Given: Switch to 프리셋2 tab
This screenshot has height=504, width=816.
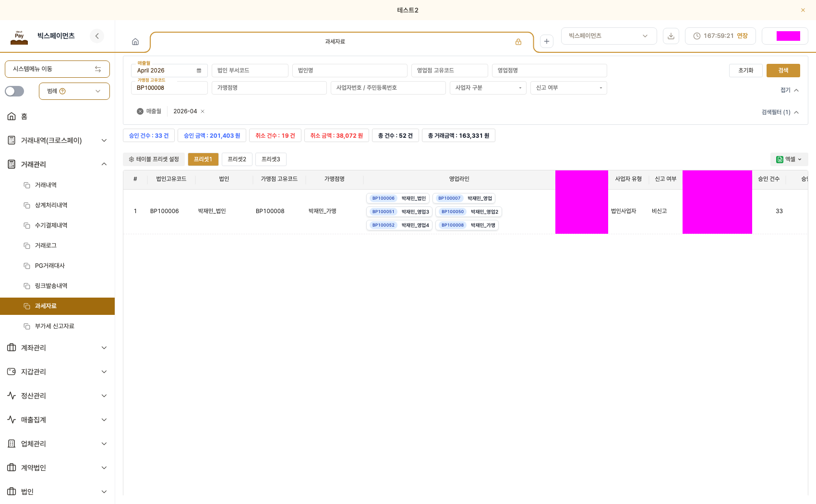Looking at the screenshot, I should (237, 159).
